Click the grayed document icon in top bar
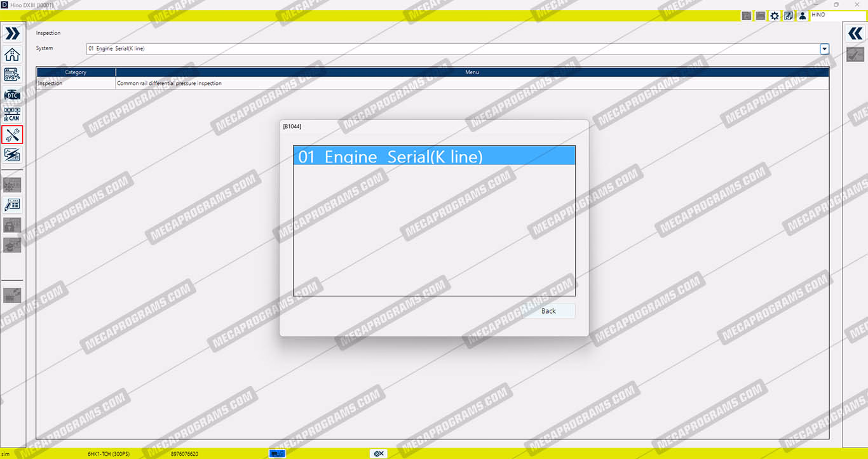Screen dimensions: 868x459 pyautogui.click(x=747, y=16)
